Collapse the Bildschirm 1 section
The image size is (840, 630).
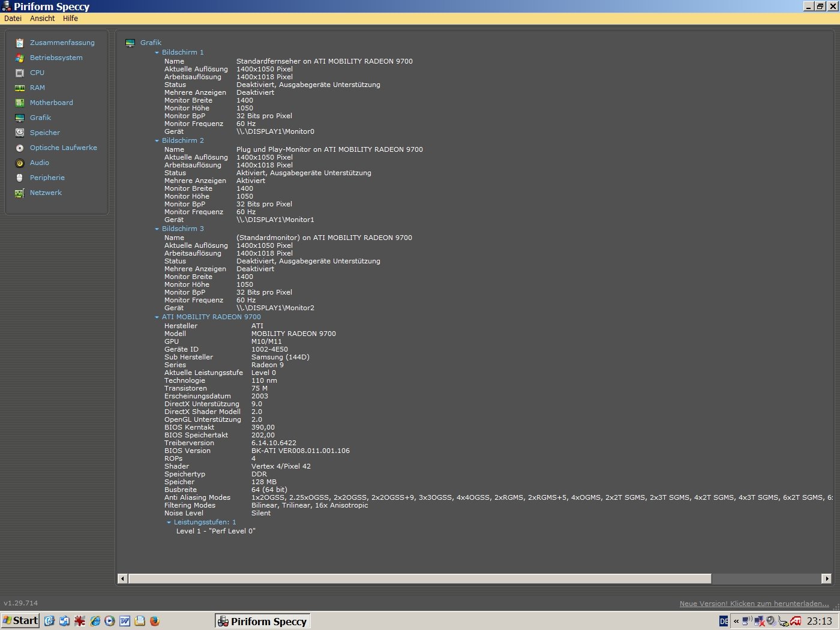[x=157, y=53]
